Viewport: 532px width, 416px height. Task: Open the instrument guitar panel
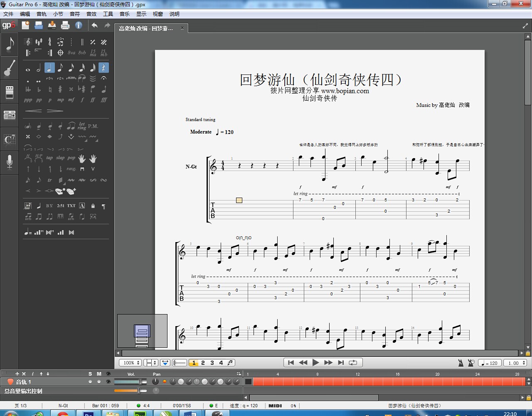click(x=10, y=68)
